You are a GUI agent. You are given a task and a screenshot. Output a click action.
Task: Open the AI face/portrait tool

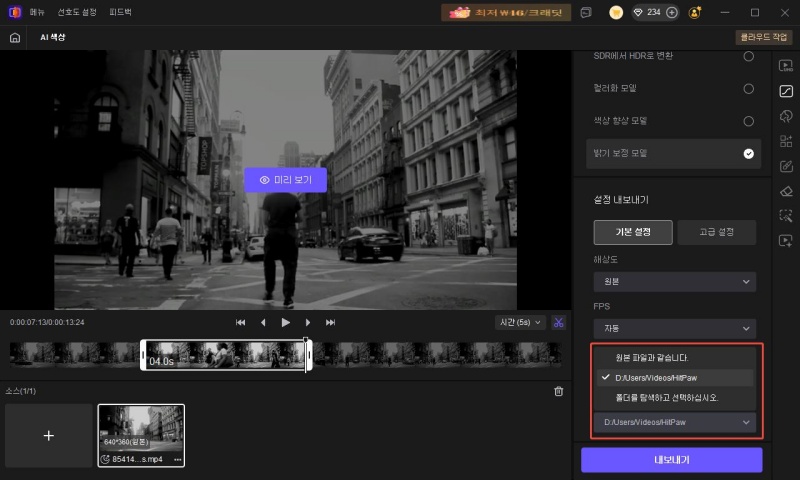[x=786, y=116]
